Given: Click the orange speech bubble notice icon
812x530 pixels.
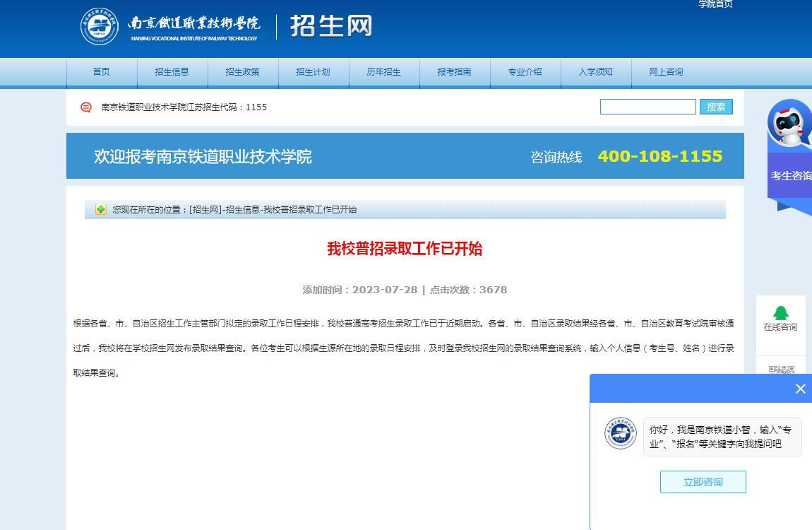Looking at the screenshot, I should coord(86,107).
